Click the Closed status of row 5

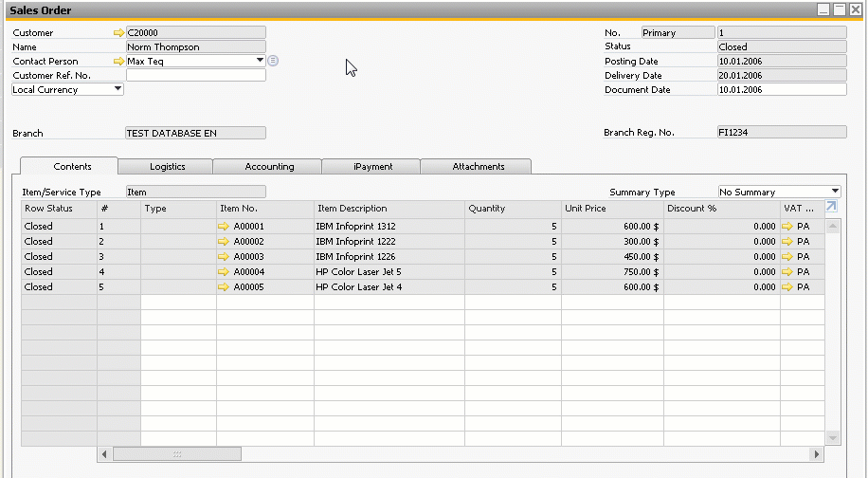pos(60,287)
